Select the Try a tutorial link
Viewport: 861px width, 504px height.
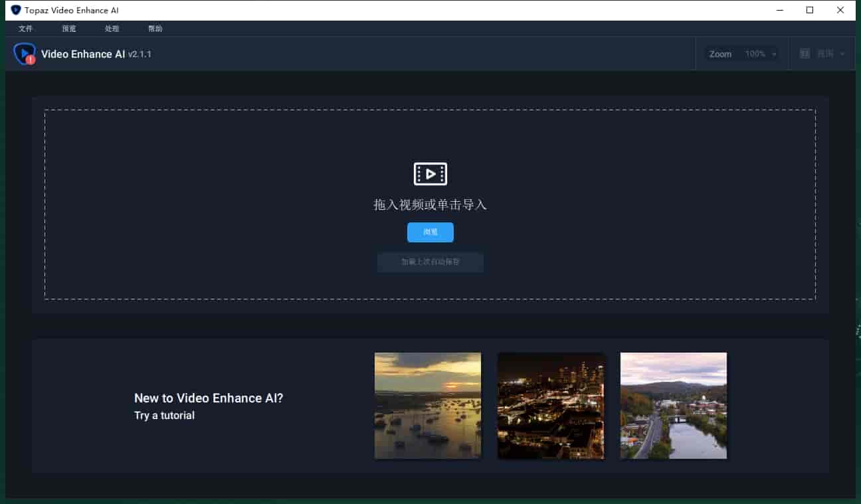164,415
